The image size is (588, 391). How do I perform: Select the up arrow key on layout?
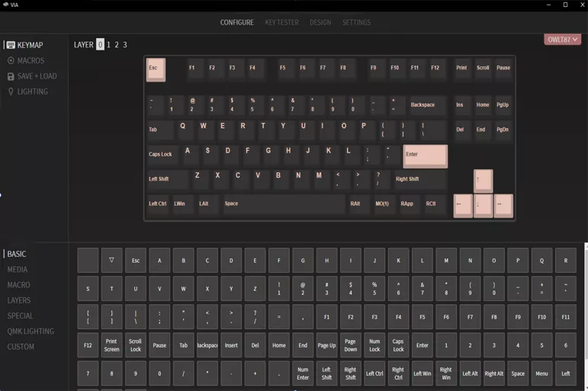point(483,181)
